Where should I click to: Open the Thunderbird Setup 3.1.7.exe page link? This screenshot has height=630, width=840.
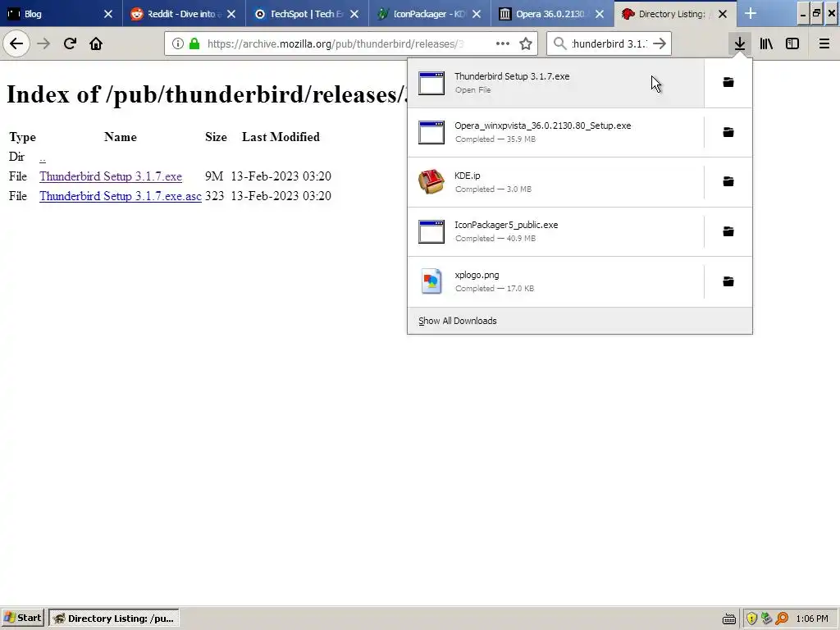(111, 176)
